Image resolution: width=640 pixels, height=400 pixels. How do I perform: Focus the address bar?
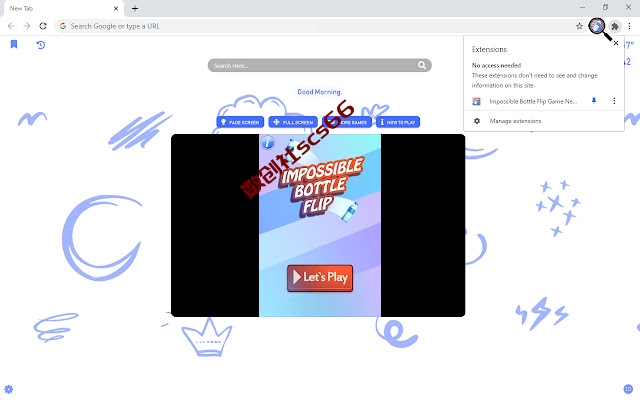click(320, 26)
